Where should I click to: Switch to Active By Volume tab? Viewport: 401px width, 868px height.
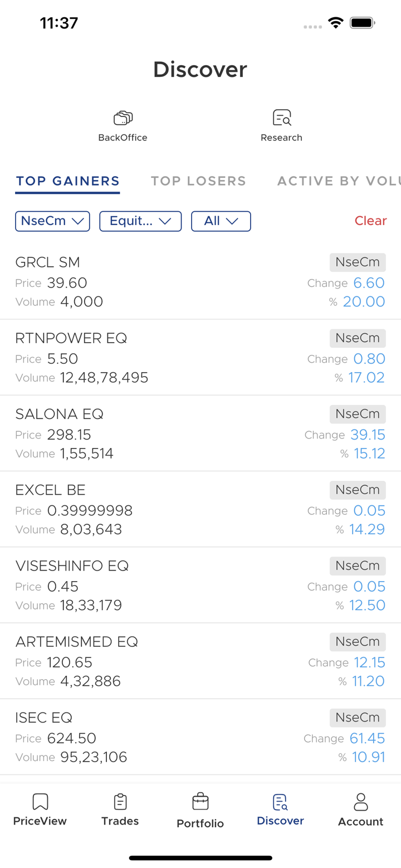click(x=339, y=181)
